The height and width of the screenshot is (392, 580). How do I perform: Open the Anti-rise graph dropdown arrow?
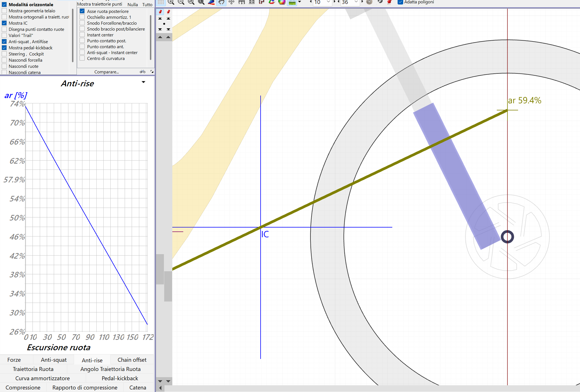(x=143, y=82)
